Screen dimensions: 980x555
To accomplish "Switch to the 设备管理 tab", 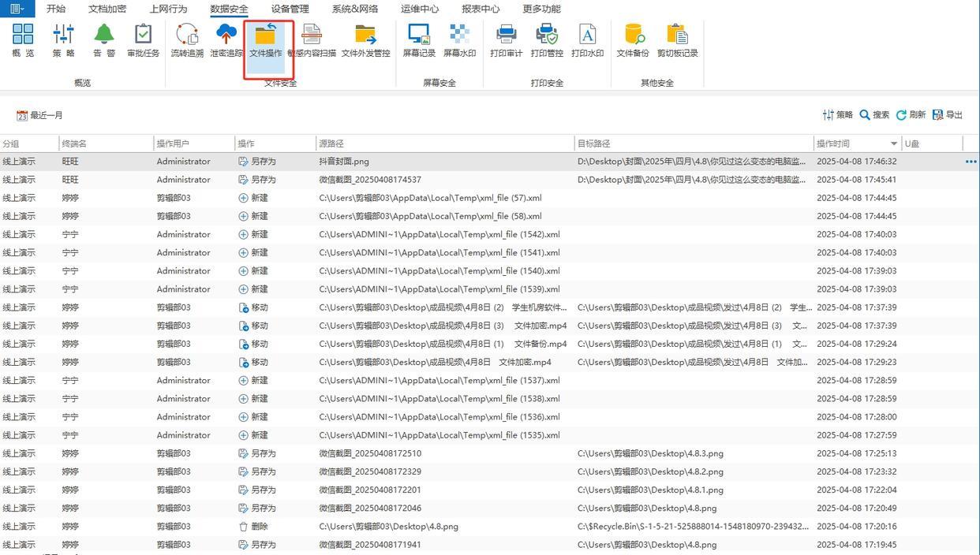I will coord(290,9).
